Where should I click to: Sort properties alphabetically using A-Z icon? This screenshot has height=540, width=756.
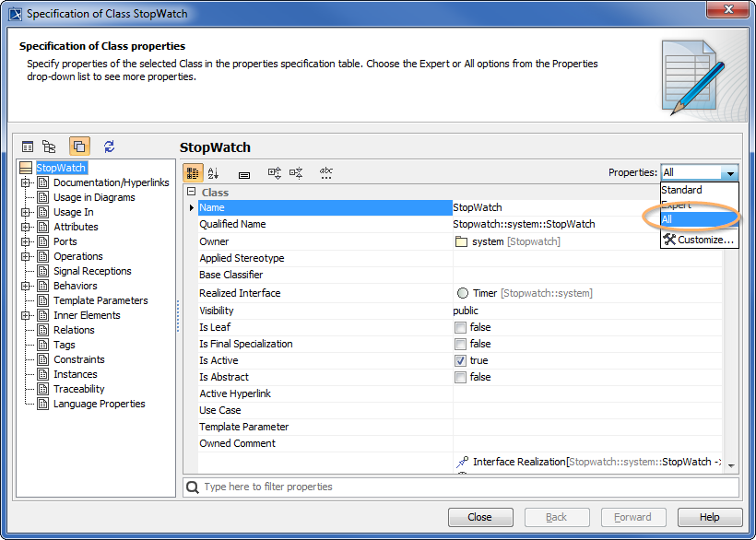pos(213,173)
